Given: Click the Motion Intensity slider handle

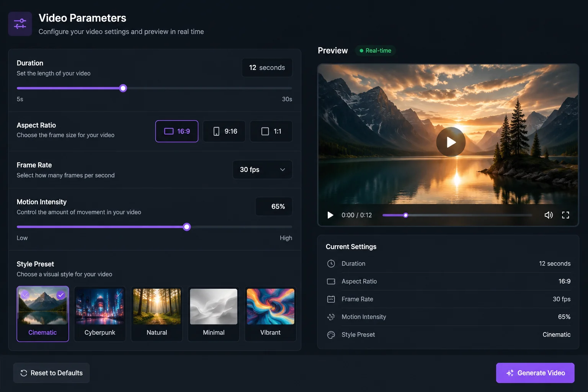Looking at the screenshot, I should click(187, 227).
